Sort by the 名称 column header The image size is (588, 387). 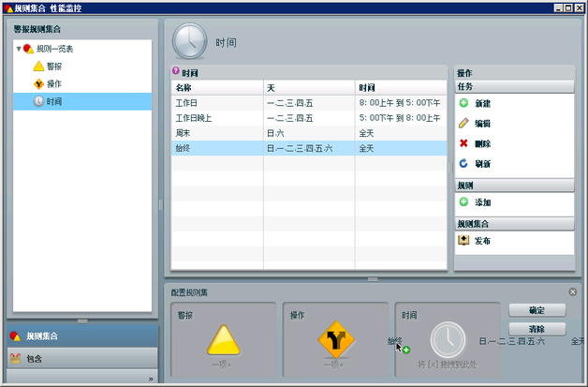click(x=217, y=88)
